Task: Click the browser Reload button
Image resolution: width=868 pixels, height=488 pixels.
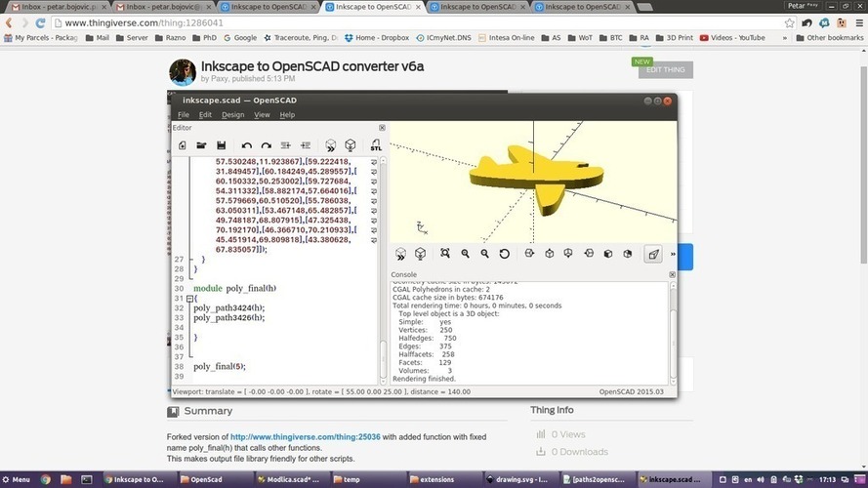Action: [x=40, y=22]
